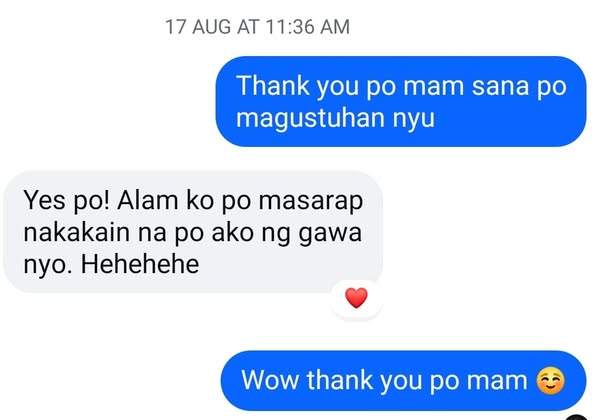Tap the 'Thank you po mam sana po' bubble

tap(401, 101)
